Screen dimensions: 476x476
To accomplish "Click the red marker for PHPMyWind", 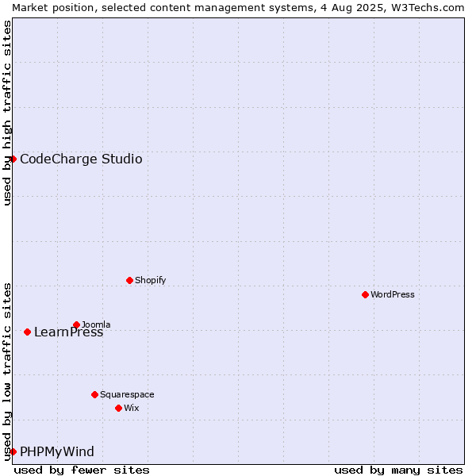I will coord(13,451).
